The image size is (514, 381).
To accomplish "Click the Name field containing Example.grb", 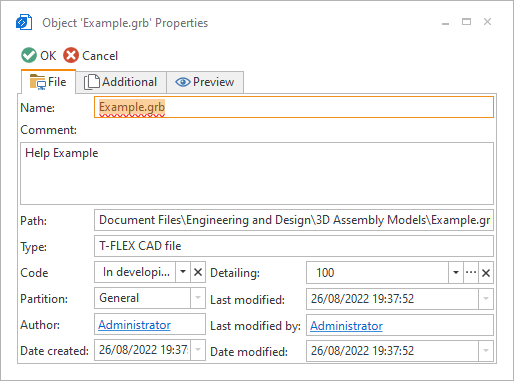I will pyautogui.click(x=294, y=107).
